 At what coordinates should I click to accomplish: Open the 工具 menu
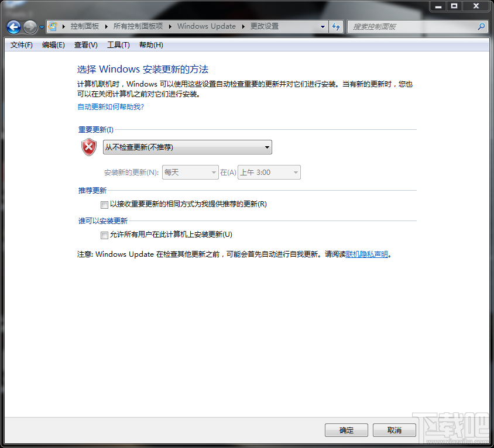pos(118,44)
